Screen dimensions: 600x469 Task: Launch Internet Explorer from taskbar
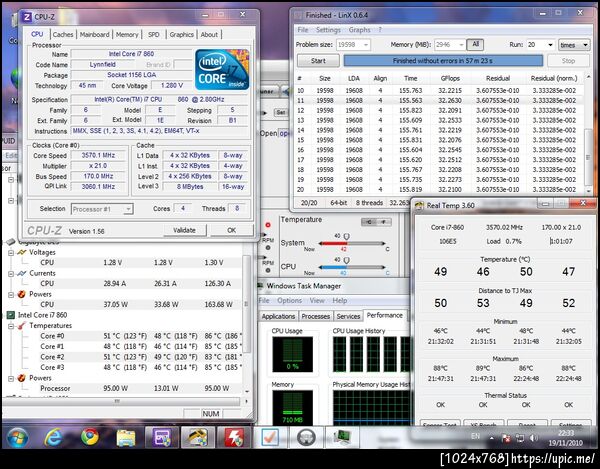[53, 437]
